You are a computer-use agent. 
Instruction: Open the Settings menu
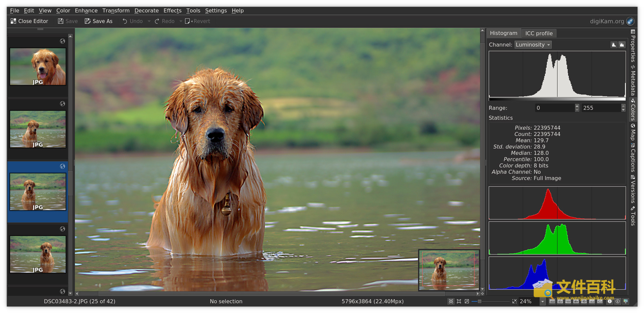(x=216, y=11)
